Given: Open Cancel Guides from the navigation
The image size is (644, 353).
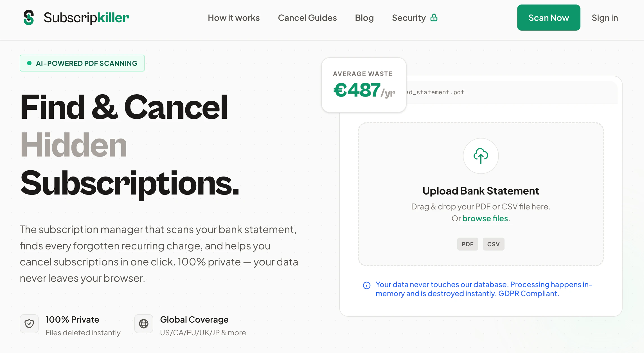Looking at the screenshot, I should pyautogui.click(x=307, y=18).
